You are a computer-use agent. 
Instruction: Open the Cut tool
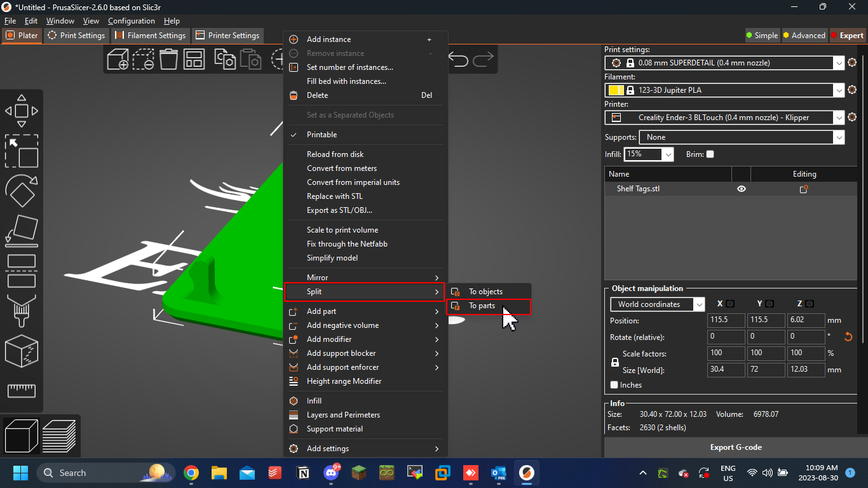click(22, 271)
